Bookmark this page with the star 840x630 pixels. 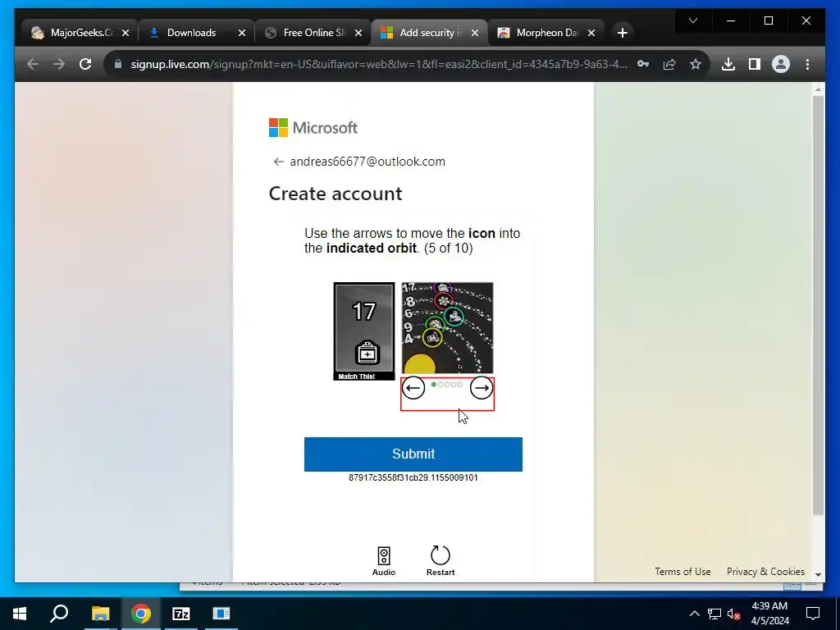[x=696, y=64]
